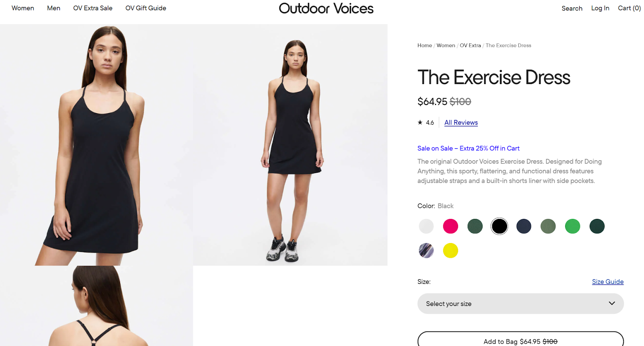Navigate to Home via breadcrumb
The image size is (644, 346).
tap(424, 45)
